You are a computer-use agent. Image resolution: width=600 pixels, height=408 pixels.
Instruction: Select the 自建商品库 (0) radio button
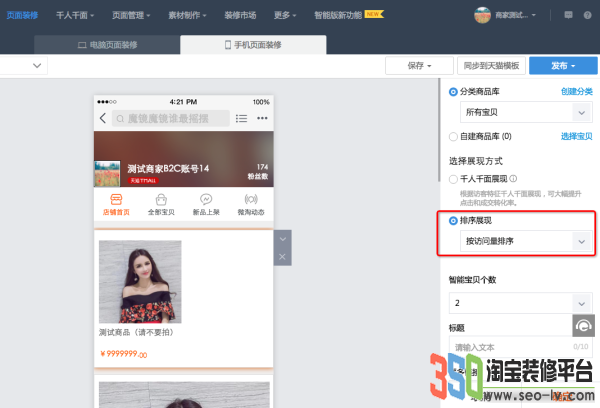click(x=453, y=137)
